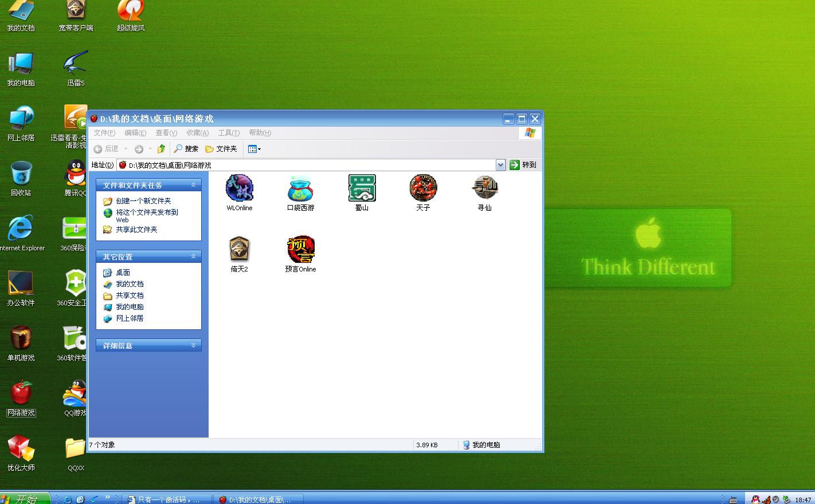815x504 pixels.
Task: Expand the address bar dropdown arrow
Action: tap(500, 165)
